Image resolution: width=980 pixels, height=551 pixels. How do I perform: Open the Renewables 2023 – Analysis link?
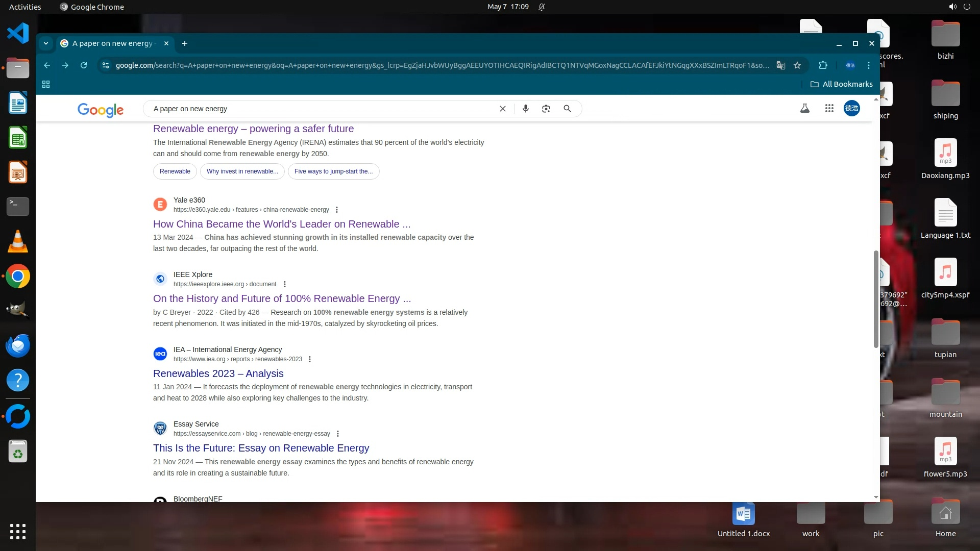coord(218,373)
